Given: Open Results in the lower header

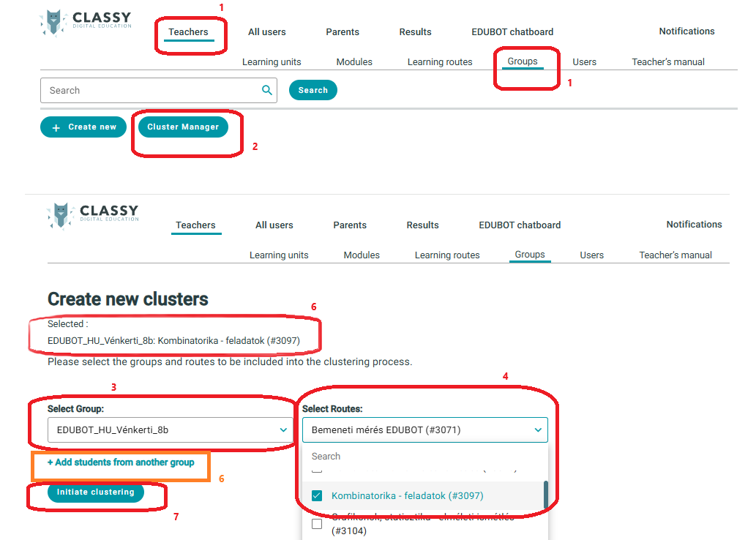Looking at the screenshot, I should (422, 225).
